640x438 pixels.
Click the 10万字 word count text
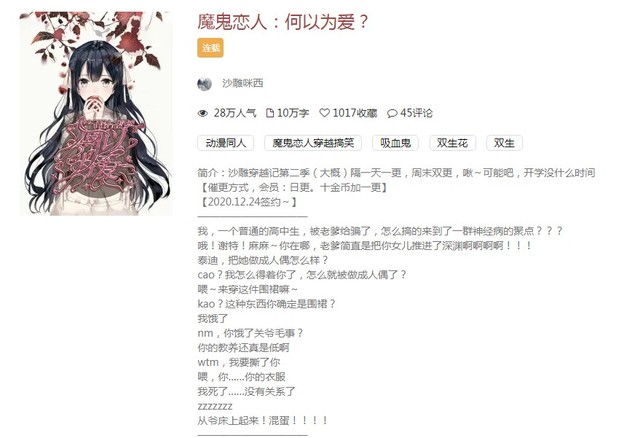click(x=293, y=113)
